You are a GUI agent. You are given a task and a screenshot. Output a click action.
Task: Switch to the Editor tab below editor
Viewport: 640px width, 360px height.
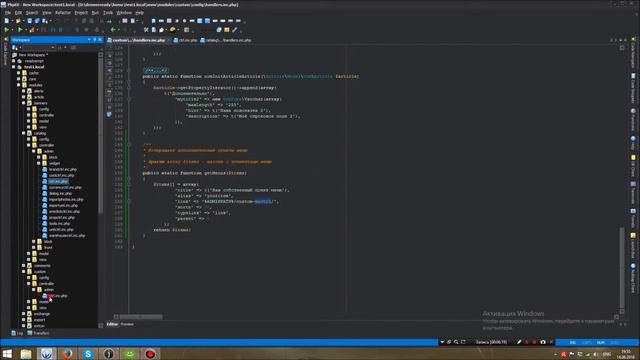click(x=112, y=324)
